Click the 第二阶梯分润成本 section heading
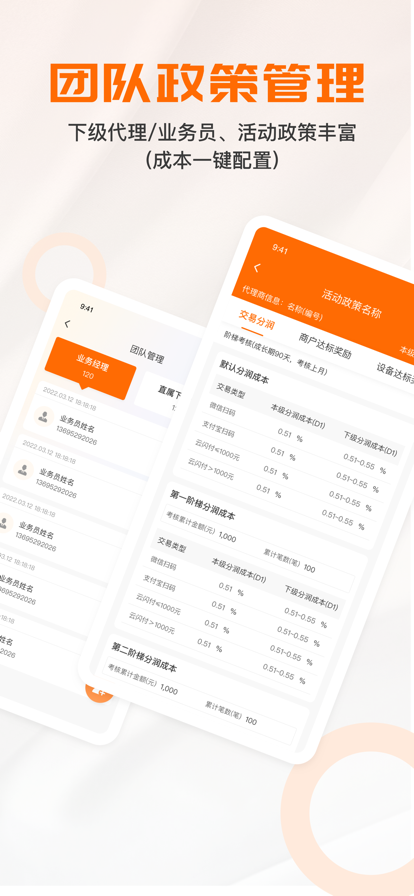414x896 pixels. point(144,657)
